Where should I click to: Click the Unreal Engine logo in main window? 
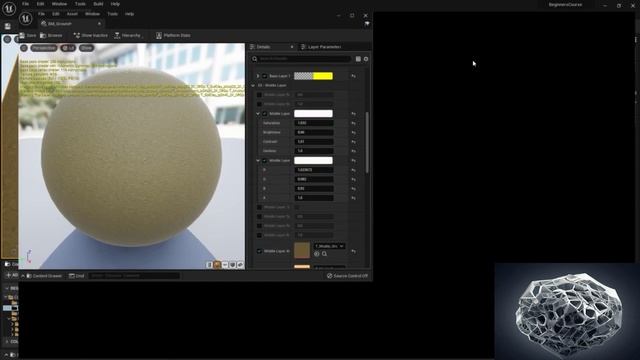(x=9, y=8)
